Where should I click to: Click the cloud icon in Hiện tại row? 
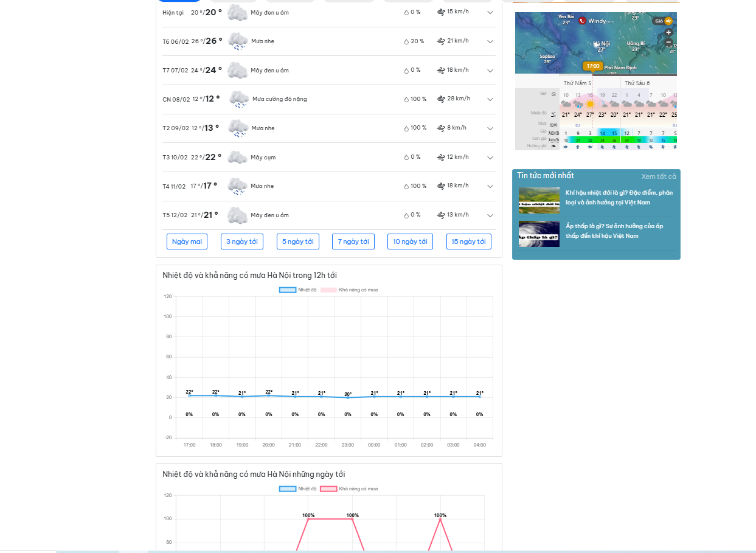(237, 13)
